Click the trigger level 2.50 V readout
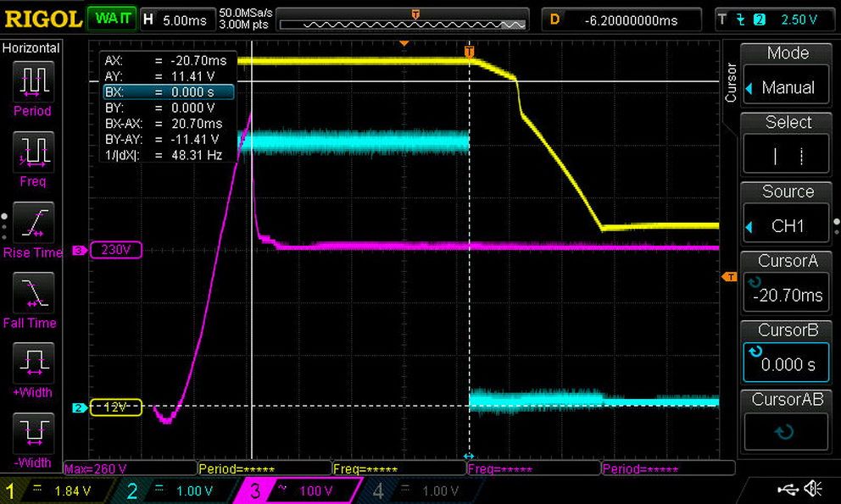This screenshot has height=504, width=841. (799, 19)
